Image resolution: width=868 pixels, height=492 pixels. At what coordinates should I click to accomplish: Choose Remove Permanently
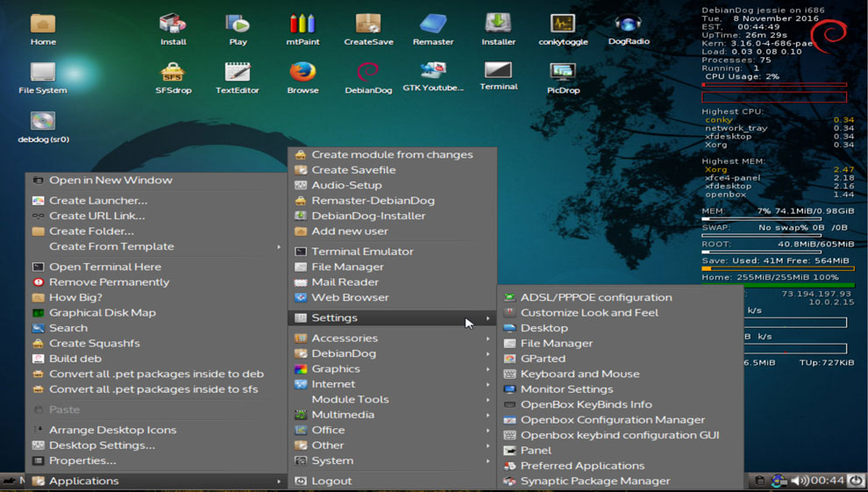156,282
